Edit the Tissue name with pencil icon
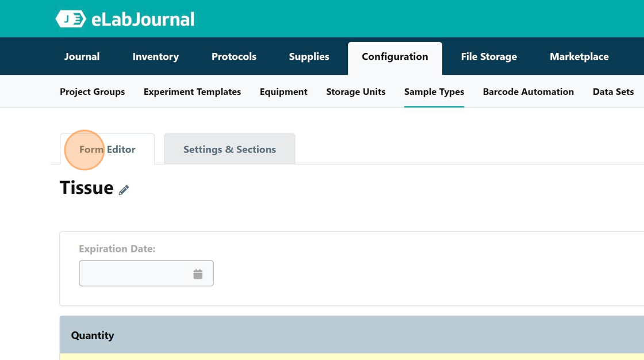The height and width of the screenshot is (360, 644). pos(124,190)
